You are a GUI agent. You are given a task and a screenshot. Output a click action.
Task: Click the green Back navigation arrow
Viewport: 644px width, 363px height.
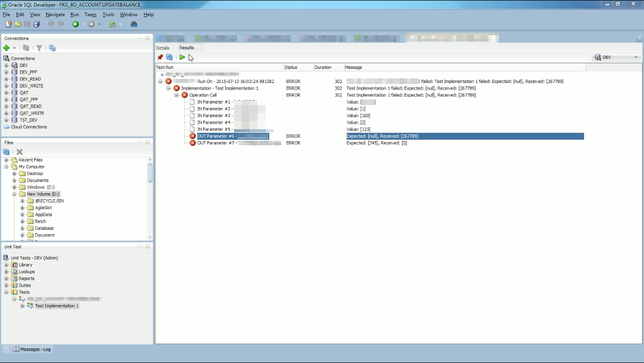(x=75, y=24)
